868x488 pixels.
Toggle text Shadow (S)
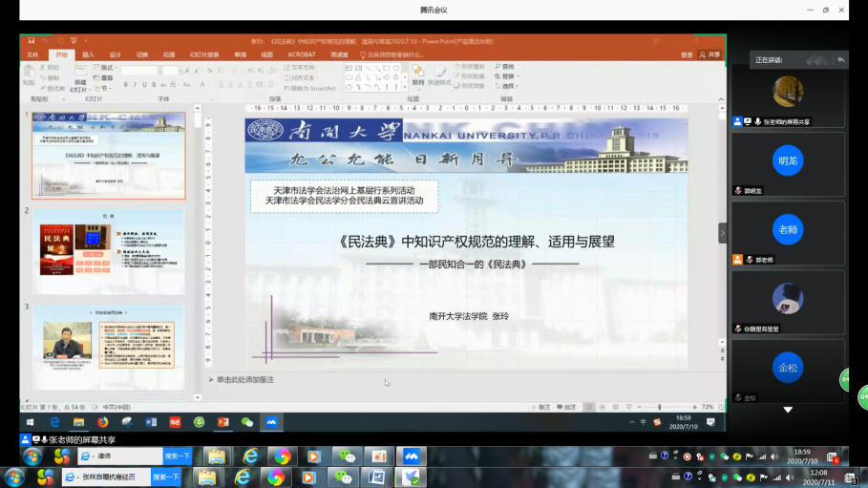point(154,85)
